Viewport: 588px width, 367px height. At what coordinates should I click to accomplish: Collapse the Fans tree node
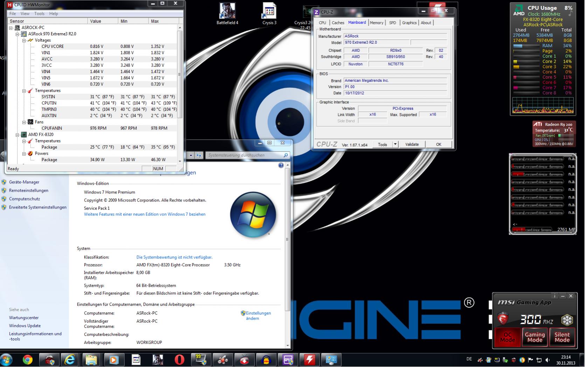pyautogui.click(x=24, y=122)
